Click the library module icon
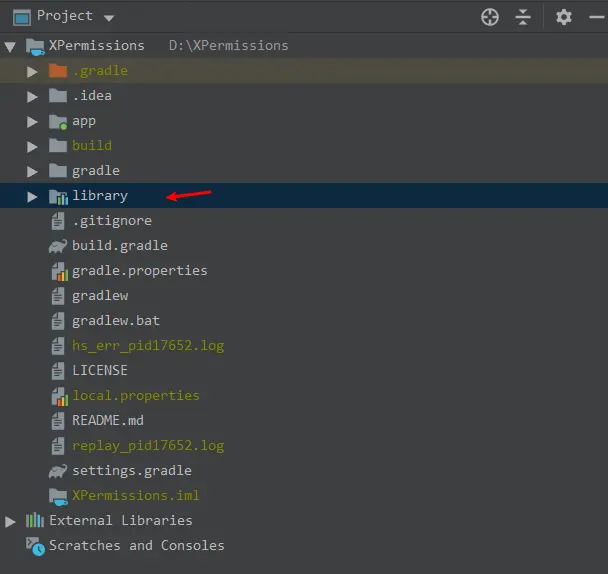 click(x=59, y=197)
